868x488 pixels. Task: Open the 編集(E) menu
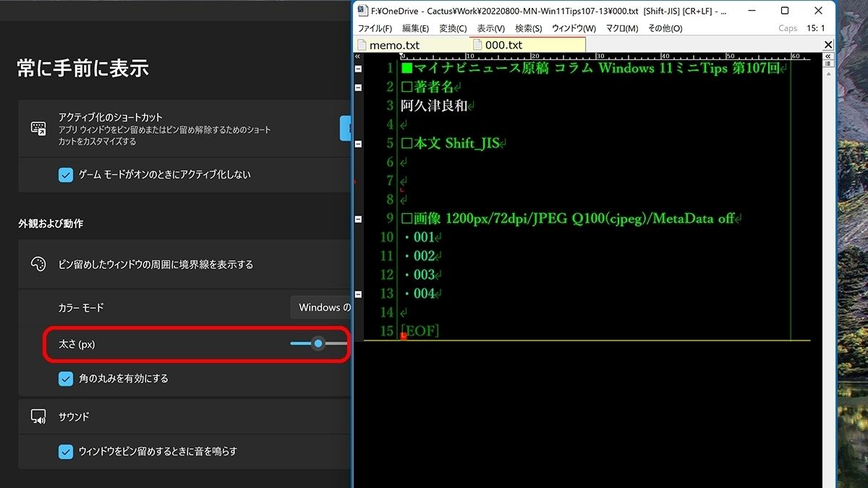pyautogui.click(x=415, y=28)
